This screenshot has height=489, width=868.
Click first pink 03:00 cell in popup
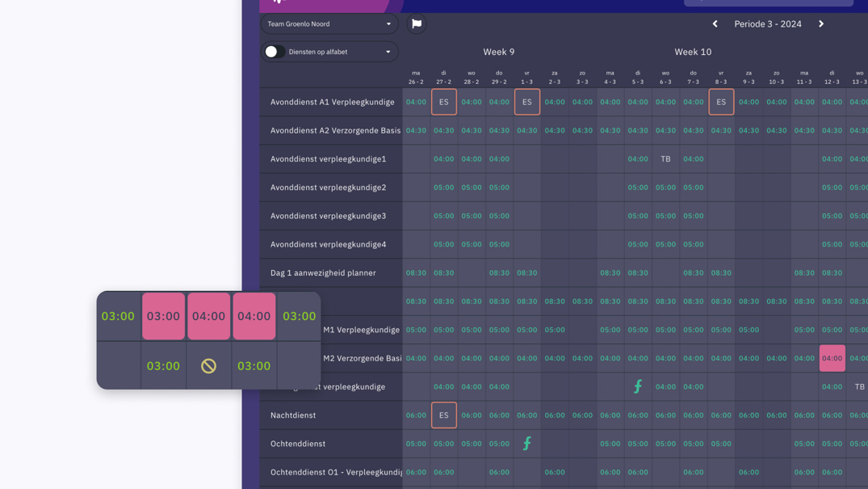pos(163,316)
